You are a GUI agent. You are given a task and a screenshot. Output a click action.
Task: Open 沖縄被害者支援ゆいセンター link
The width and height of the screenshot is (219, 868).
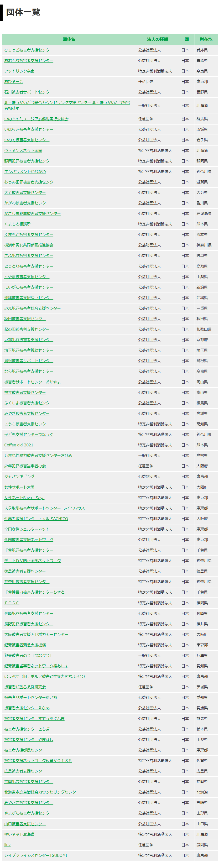pyautogui.click(x=29, y=298)
